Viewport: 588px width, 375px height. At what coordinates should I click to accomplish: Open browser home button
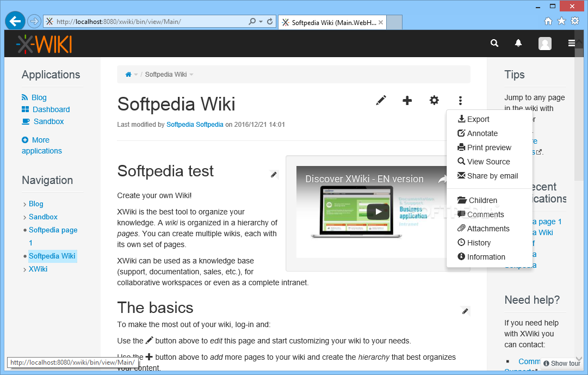pyautogui.click(x=548, y=21)
